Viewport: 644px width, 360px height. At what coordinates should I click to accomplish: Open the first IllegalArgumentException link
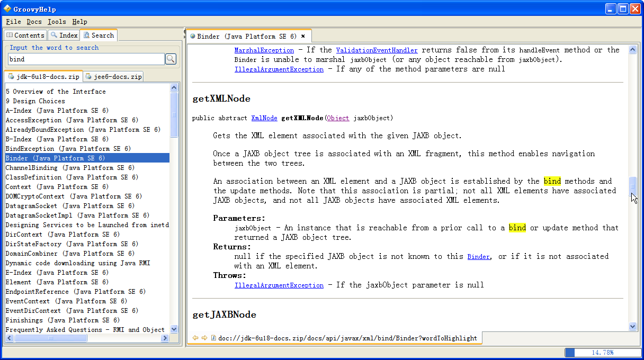tap(279, 69)
